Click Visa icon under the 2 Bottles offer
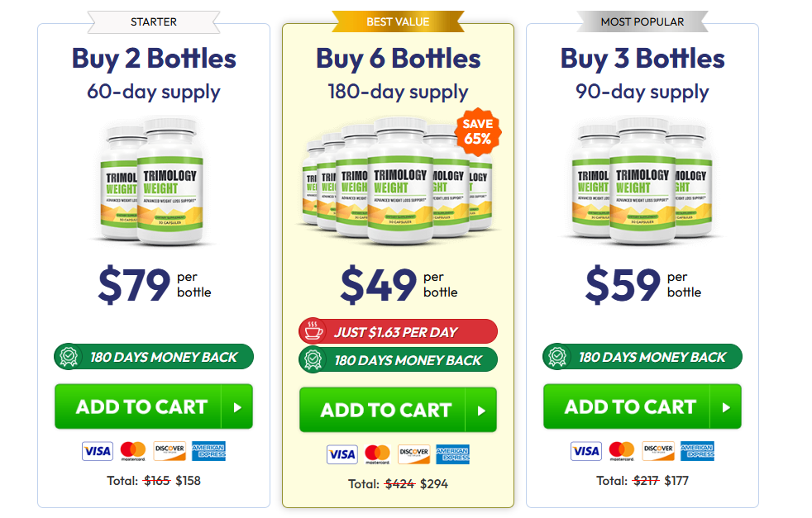Viewport: 812px width, 518px height. point(97,451)
